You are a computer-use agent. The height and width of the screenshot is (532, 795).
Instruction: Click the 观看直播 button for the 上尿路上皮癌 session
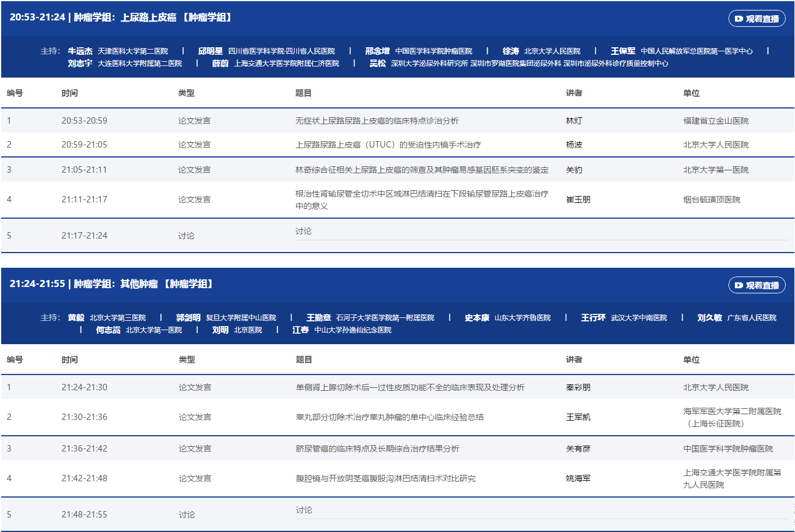point(757,19)
